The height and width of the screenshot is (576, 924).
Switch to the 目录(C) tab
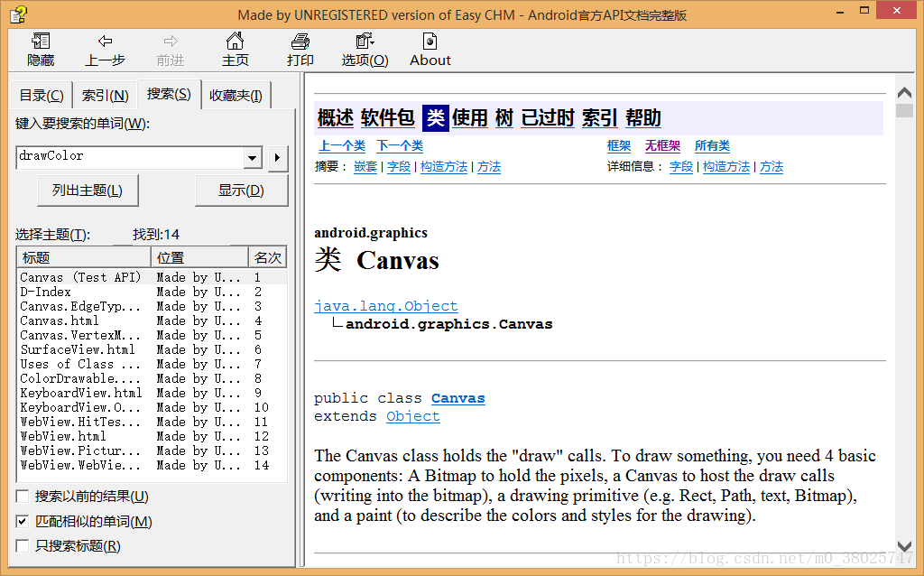point(42,96)
